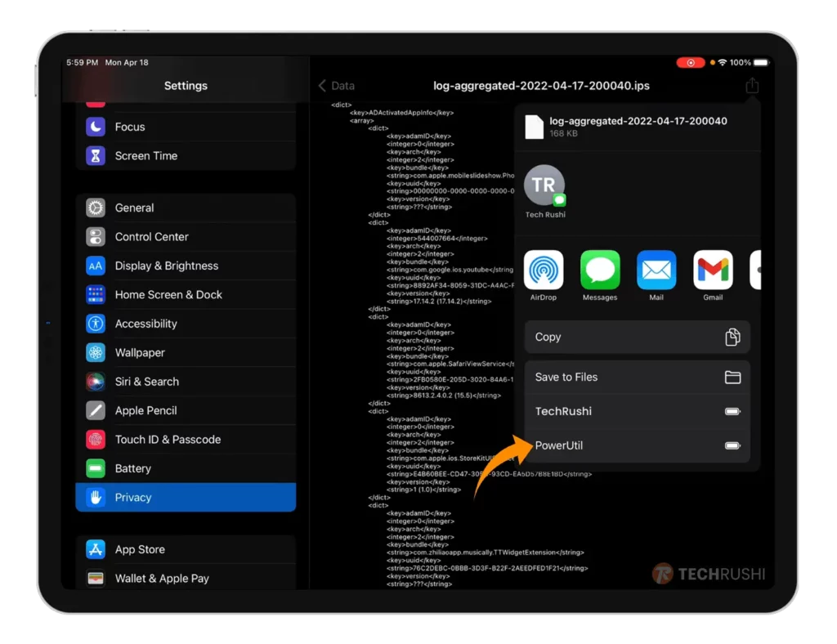
Task: Tap the Accessibility icon
Action: point(96,324)
